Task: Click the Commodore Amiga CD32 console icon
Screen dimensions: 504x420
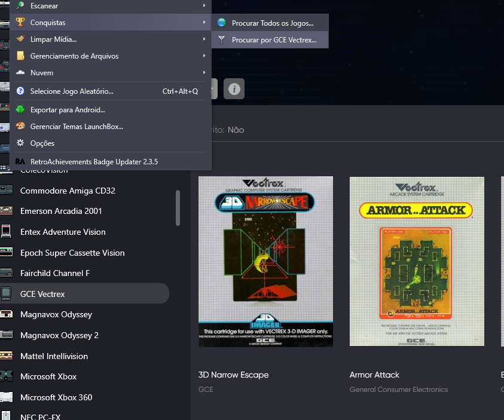Action: pos(7,190)
